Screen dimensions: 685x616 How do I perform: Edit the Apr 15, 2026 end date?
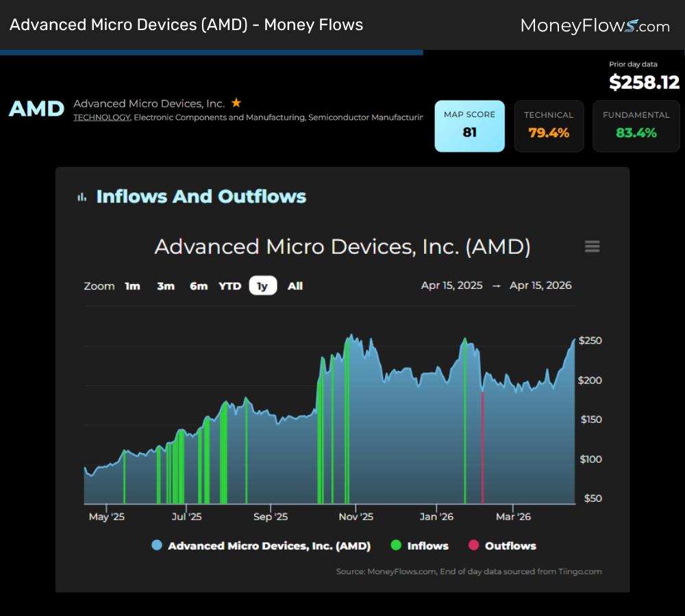pyautogui.click(x=540, y=285)
